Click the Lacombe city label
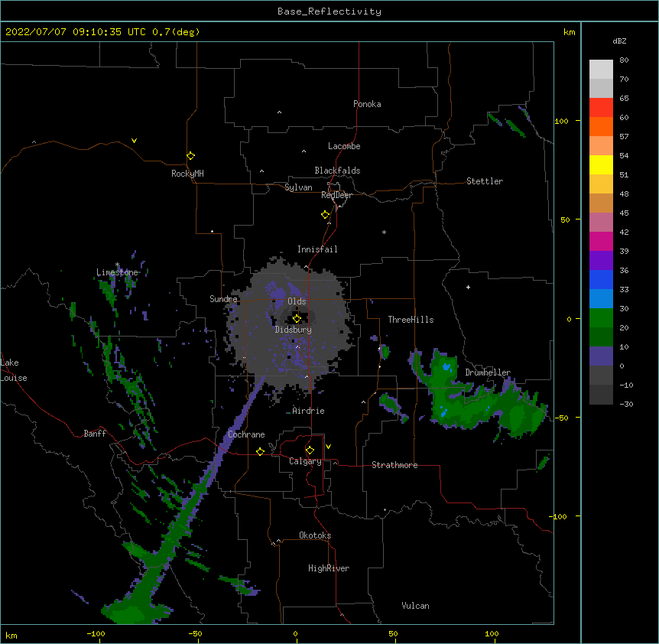 tap(344, 146)
